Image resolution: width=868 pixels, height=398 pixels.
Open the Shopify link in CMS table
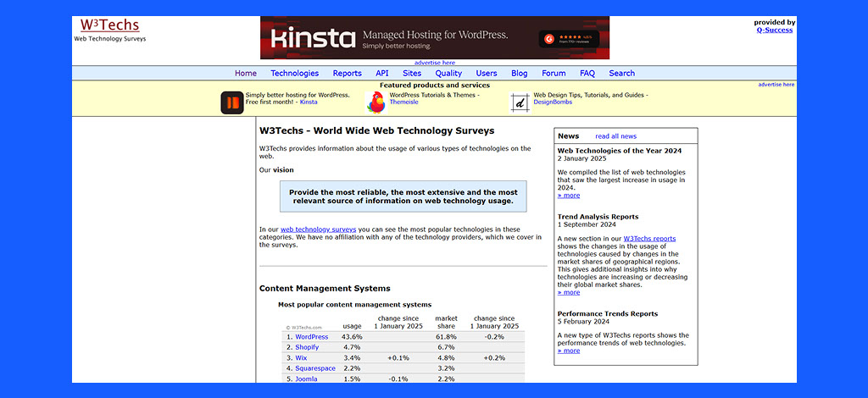307,347
